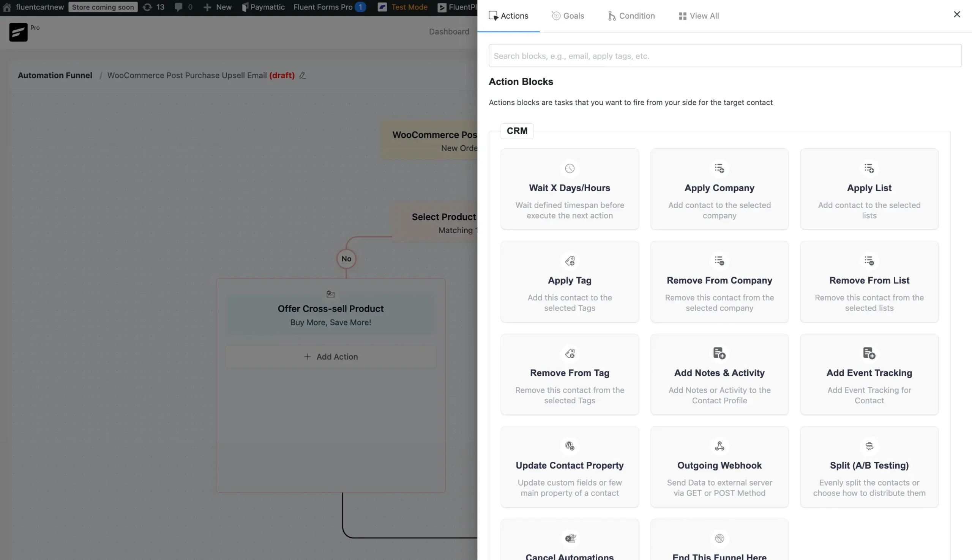The height and width of the screenshot is (560, 972).
Task: Select the Apply Tag block title
Action: (x=570, y=280)
